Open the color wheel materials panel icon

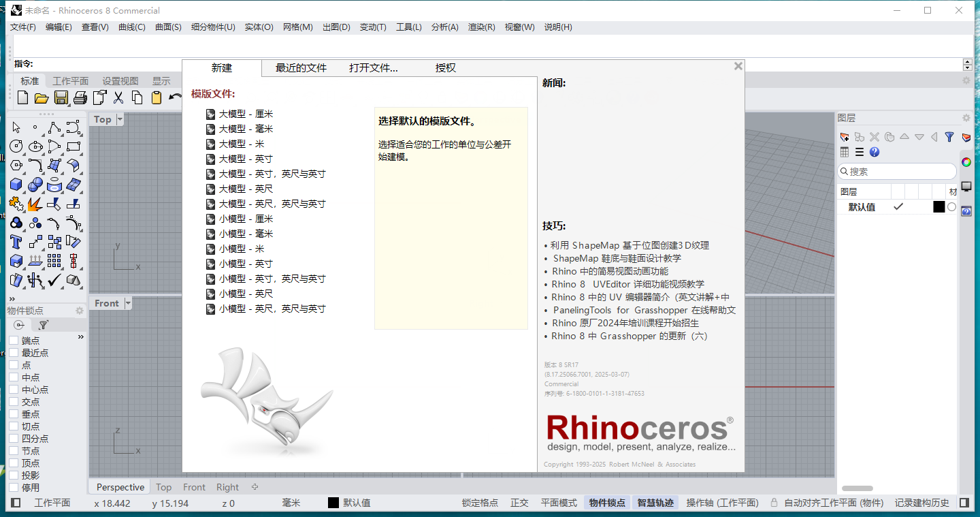click(966, 162)
